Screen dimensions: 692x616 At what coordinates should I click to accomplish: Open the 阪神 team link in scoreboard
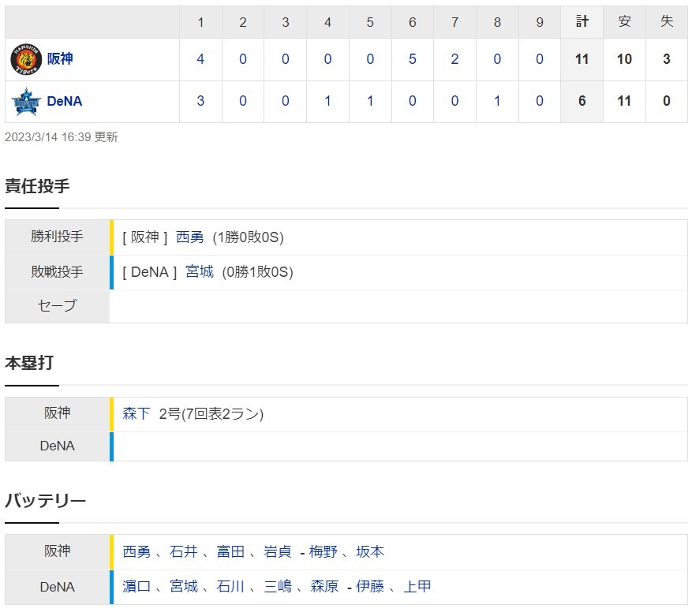click(59, 59)
